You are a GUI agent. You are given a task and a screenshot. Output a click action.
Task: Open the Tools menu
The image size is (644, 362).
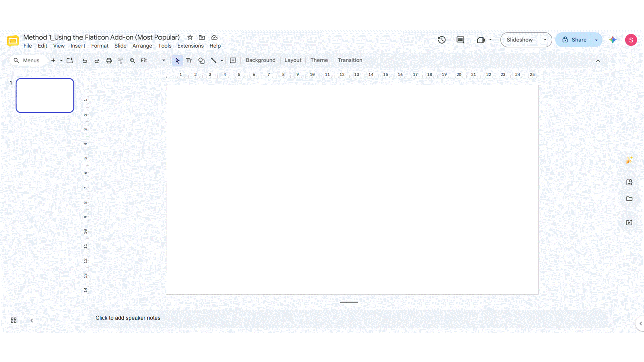point(165,46)
